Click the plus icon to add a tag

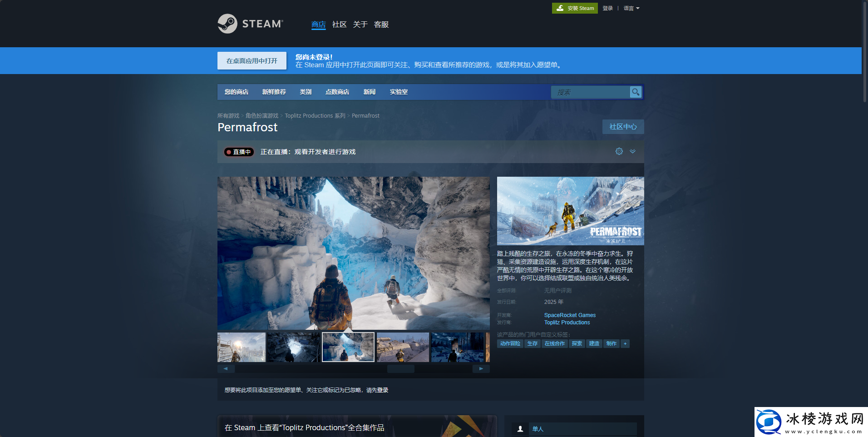(x=626, y=343)
